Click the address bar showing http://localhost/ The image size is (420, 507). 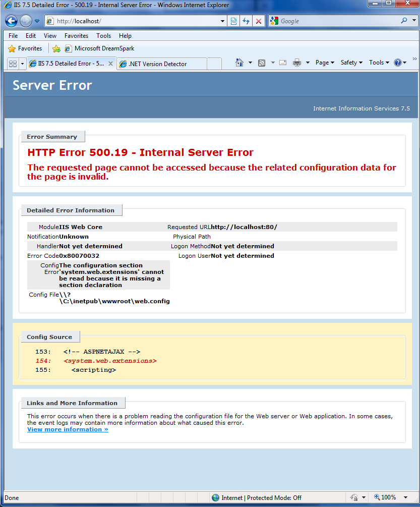pyautogui.click(x=135, y=21)
